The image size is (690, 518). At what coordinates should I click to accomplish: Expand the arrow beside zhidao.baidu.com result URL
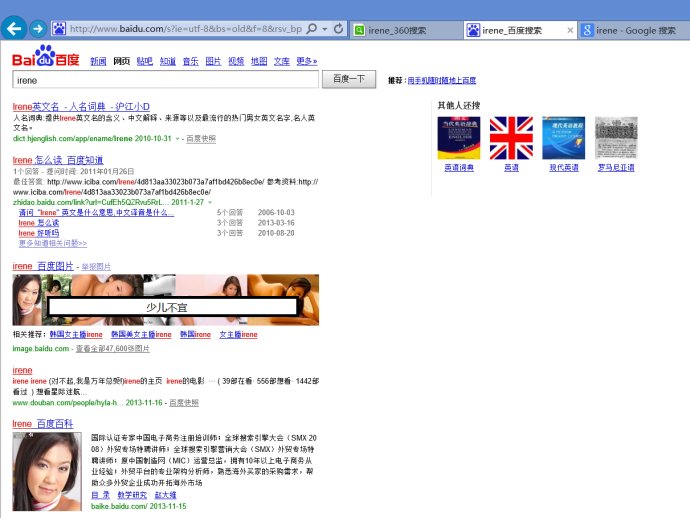(x=210, y=202)
